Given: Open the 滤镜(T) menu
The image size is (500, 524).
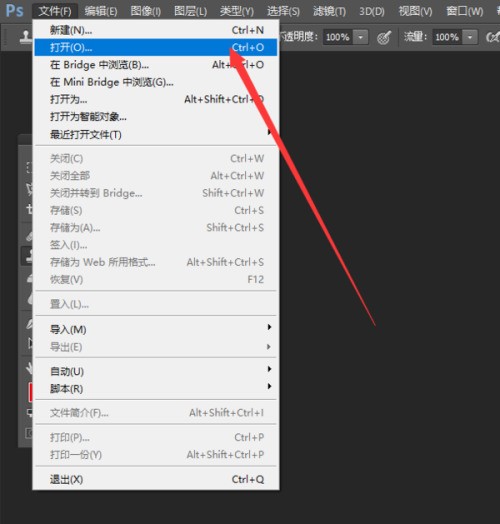Looking at the screenshot, I should click(329, 11).
